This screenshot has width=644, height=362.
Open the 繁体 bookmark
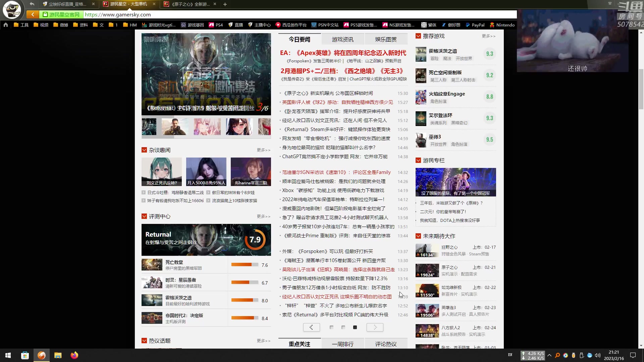click(x=429, y=25)
